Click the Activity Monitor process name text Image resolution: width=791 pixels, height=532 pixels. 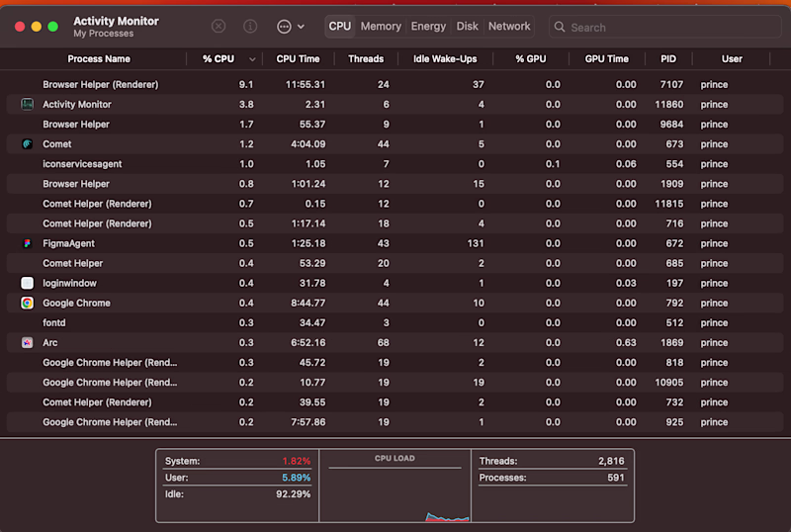tap(77, 105)
